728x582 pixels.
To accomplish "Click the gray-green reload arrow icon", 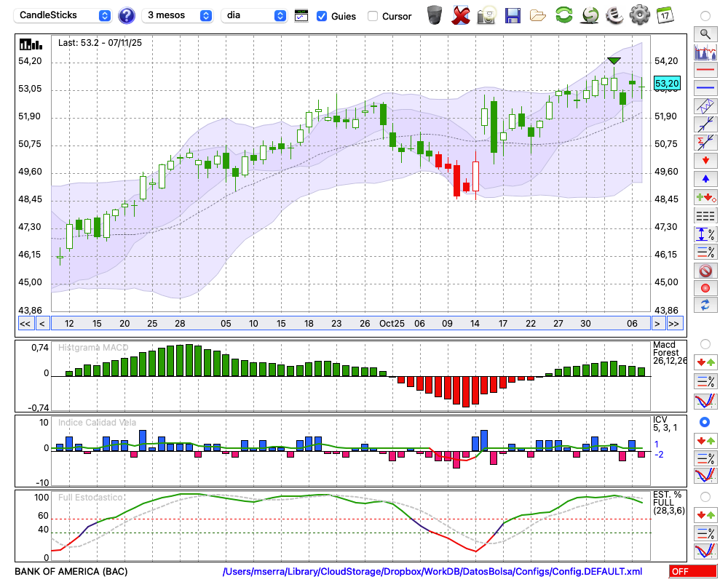I will 590,15.
